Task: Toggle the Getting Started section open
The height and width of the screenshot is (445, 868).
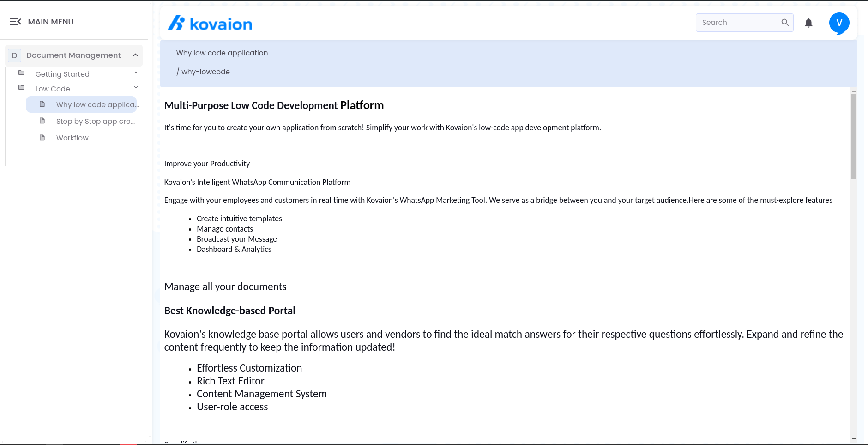Action: click(x=135, y=73)
